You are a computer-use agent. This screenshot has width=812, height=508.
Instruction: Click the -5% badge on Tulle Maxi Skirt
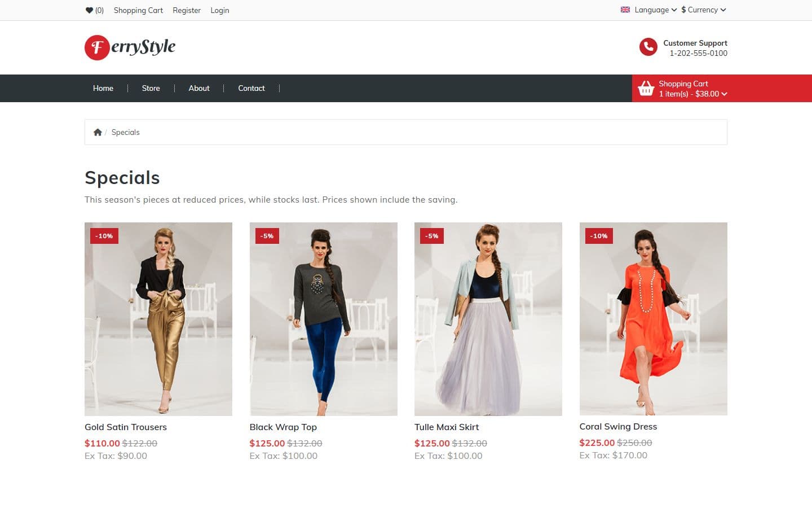tap(432, 236)
